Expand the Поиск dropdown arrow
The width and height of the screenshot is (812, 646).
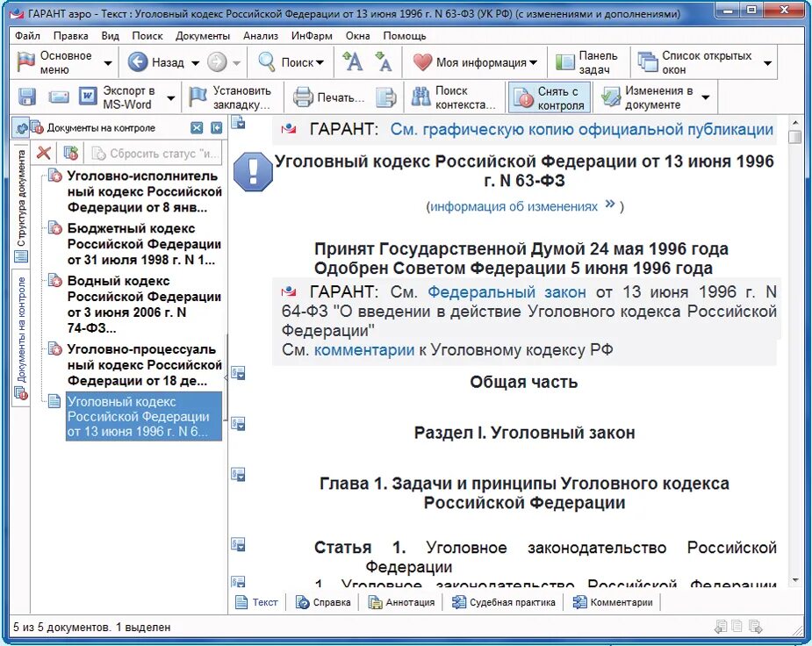tap(320, 62)
